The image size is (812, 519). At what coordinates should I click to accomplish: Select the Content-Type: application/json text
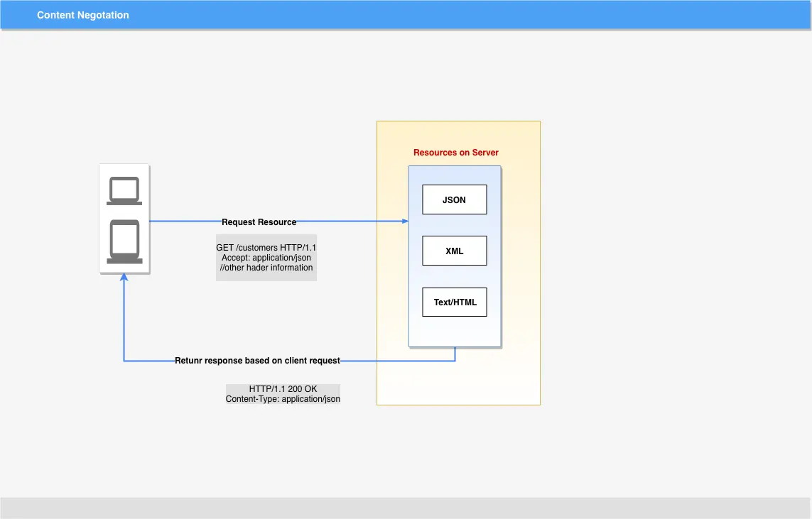tap(283, 399)
